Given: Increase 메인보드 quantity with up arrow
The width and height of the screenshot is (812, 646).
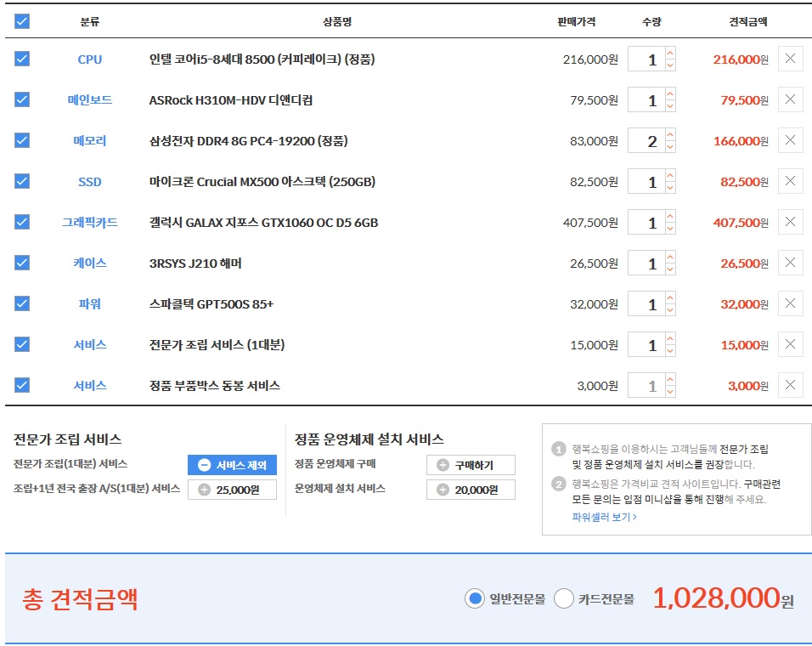Looking at the screenshot, I should [x=670, y=93].
